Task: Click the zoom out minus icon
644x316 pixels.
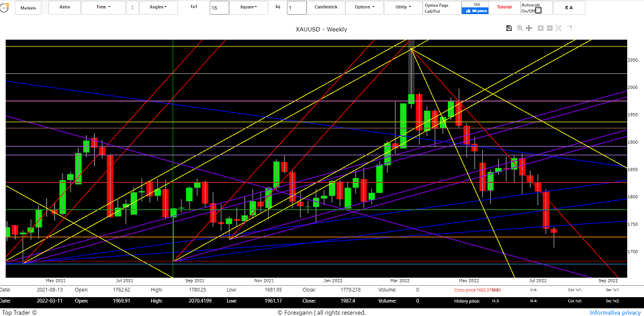Action: 549,28
